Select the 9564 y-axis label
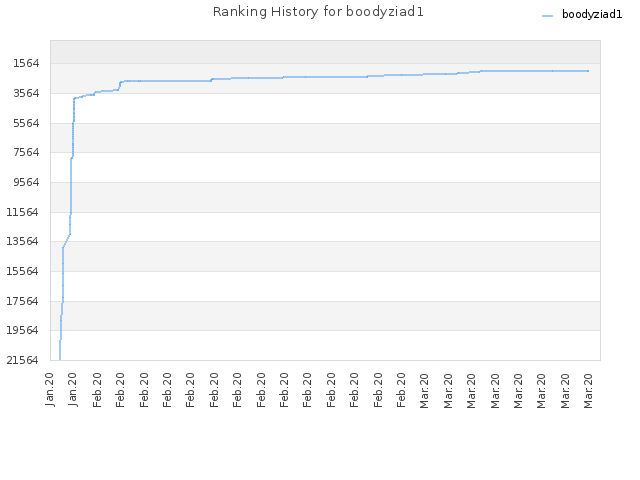Screen dimensions: 640x480 [x=26, y=182]
